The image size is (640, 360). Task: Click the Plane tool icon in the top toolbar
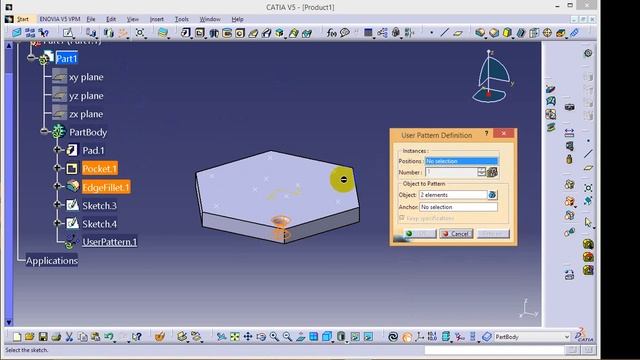pyautogui.click(x=458, y=33)
